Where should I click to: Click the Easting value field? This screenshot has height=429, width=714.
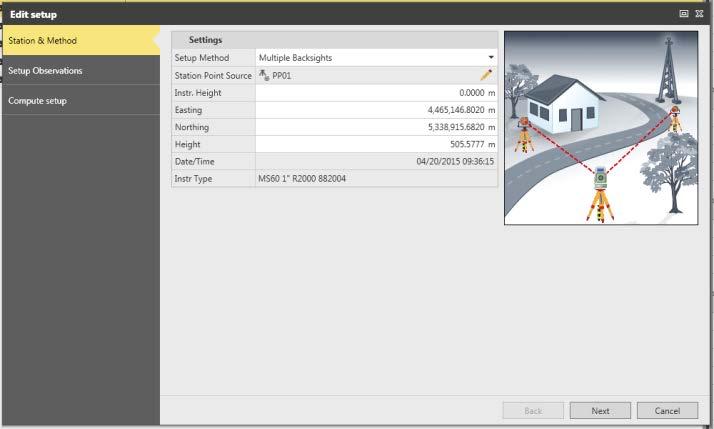pyautogui.click(x=376, y=110)
